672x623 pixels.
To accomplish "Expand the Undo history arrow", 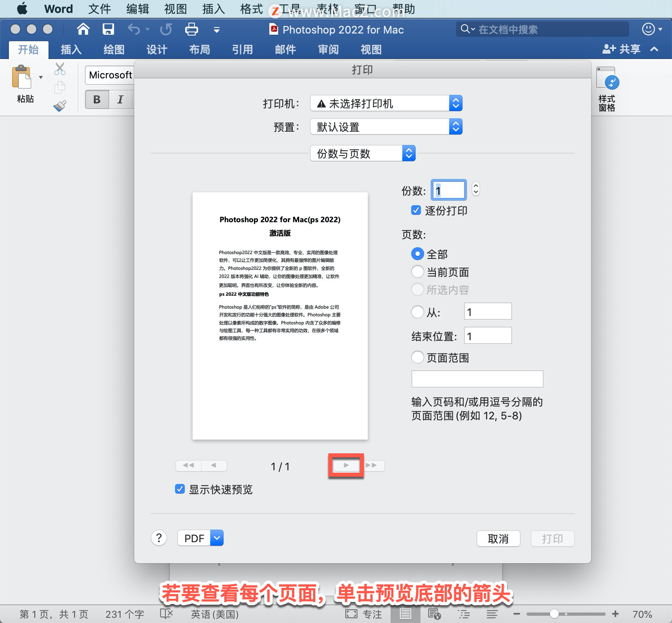I will coord(148,29).
